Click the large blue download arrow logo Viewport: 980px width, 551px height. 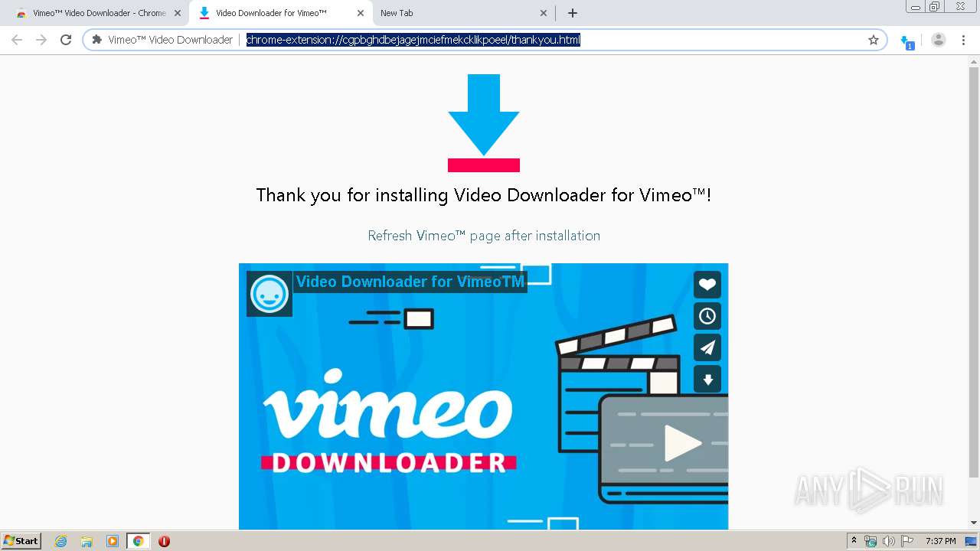[484, 122]
